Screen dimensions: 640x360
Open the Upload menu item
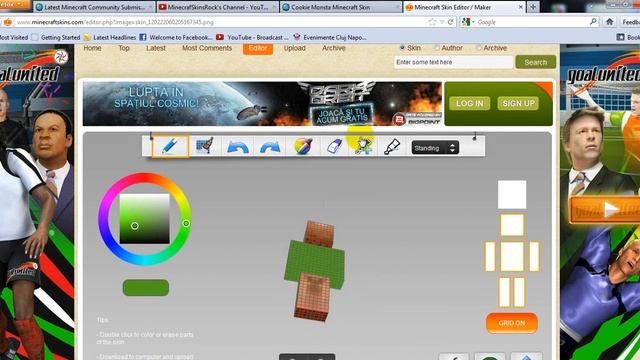(x=295, y=48)
